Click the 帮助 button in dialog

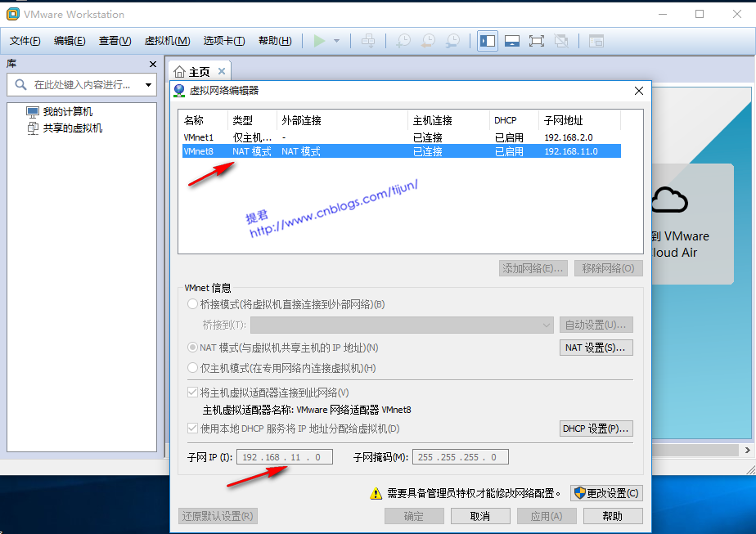click(x=613, y=516)
